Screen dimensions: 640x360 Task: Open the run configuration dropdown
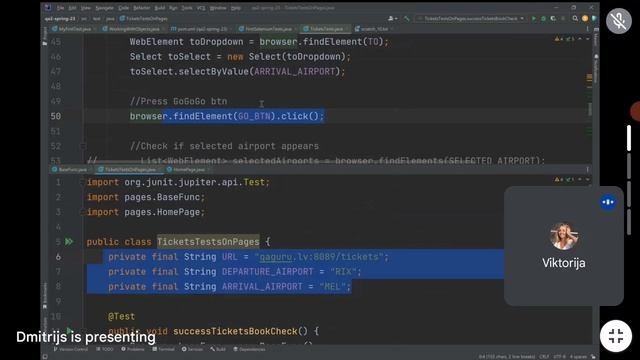point(471,18)
